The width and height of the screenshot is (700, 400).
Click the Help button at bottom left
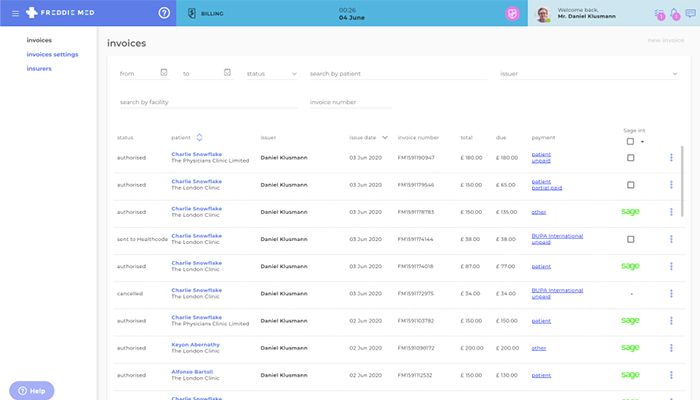[x=32, y=391]
